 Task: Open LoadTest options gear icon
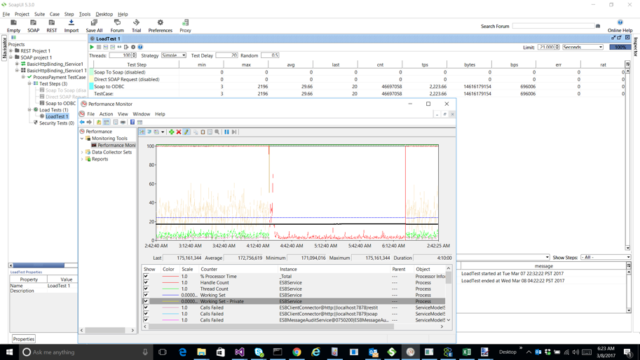pyautogui.click(x=133, y=47)
